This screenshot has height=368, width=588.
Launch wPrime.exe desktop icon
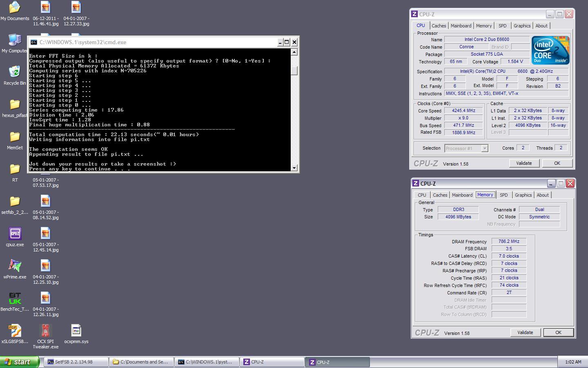tap(15, 269)
